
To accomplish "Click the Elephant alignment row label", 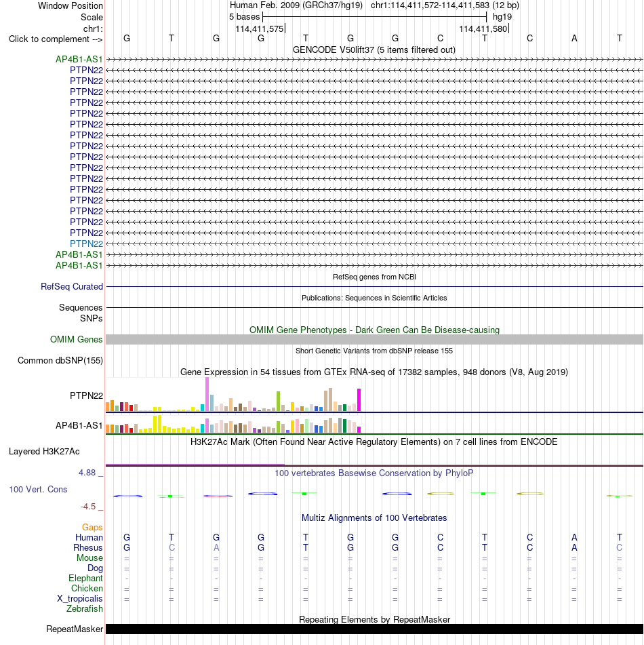I will point(85,579).
